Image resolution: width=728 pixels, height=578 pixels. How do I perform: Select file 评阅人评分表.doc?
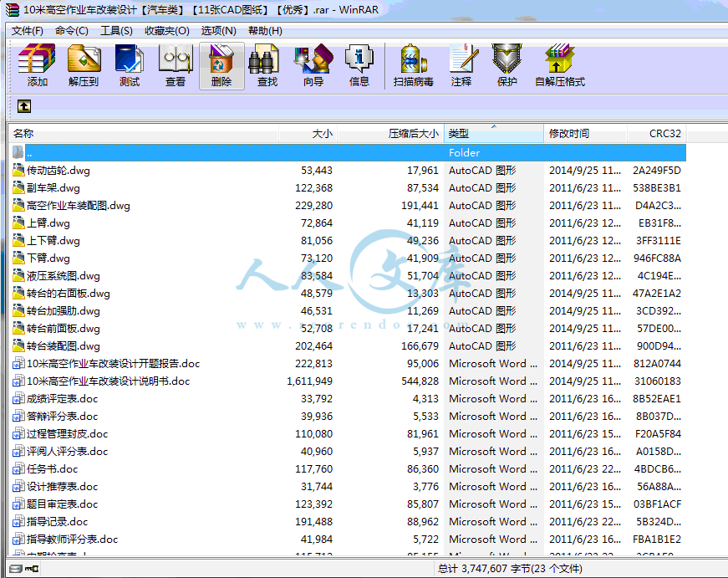point(68,451)
